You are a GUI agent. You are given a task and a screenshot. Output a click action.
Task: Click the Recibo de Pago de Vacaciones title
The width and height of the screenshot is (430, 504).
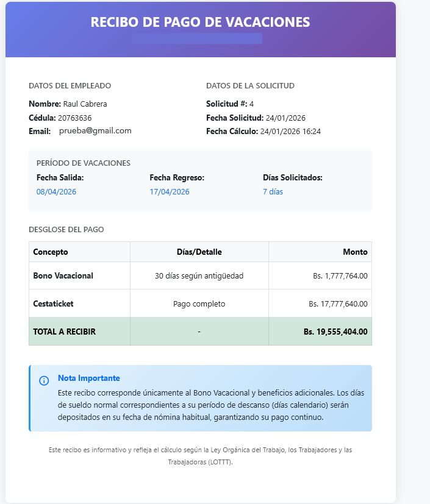tap(200, 22)
